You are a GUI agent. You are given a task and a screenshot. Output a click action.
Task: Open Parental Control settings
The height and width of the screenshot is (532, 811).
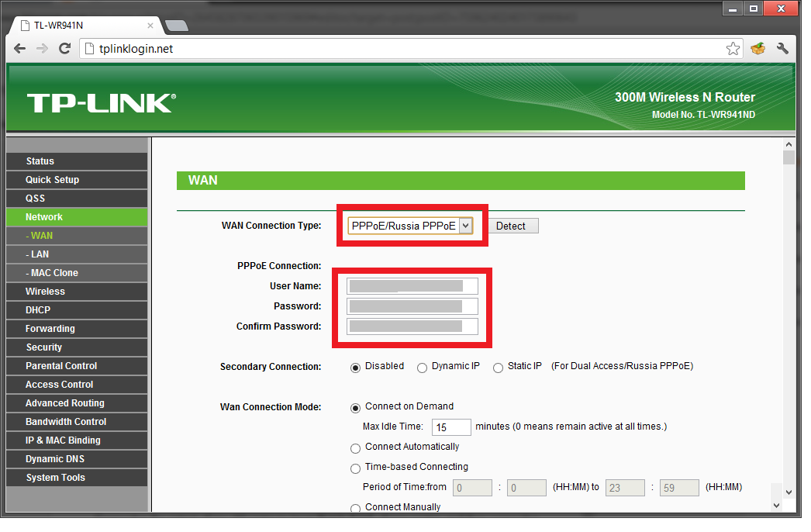77,366
